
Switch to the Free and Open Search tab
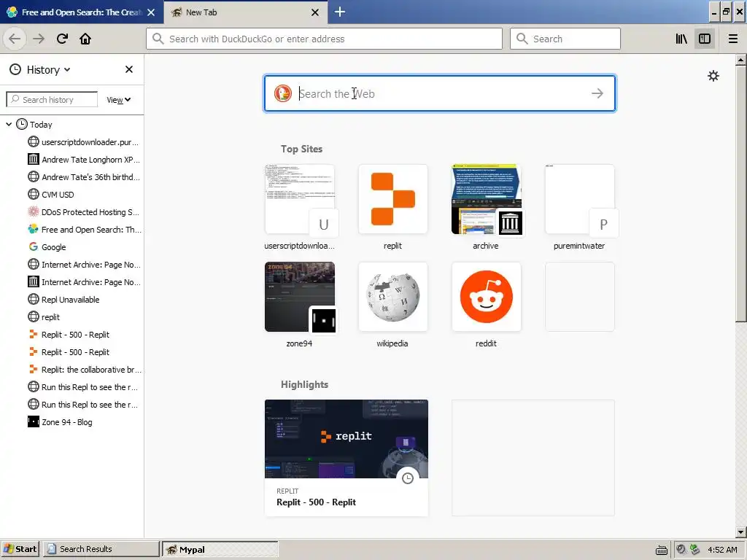82,12
